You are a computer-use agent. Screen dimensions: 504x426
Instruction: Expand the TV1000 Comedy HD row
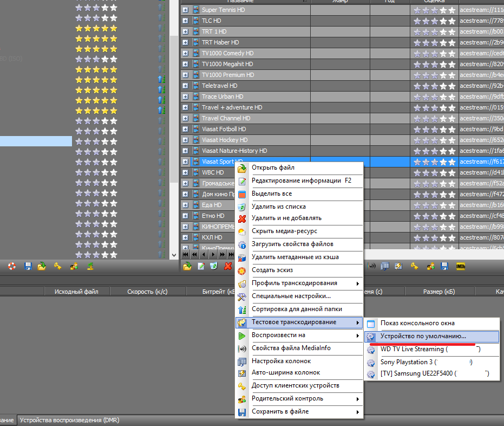pyautogui.click(x=185, y=53)
